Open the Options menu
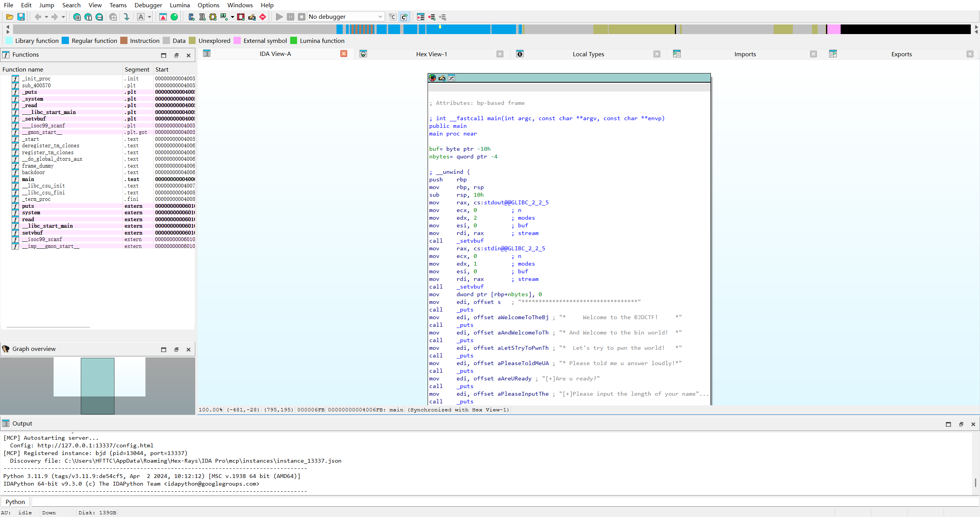Screen dimensions: 980x517 coord(208,5)
